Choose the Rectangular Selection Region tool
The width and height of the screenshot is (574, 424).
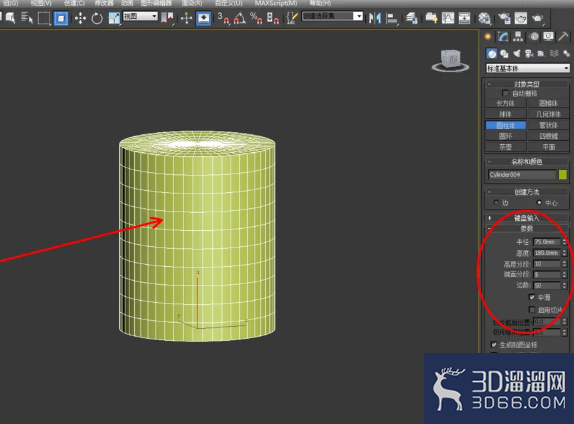pos(44,18)
